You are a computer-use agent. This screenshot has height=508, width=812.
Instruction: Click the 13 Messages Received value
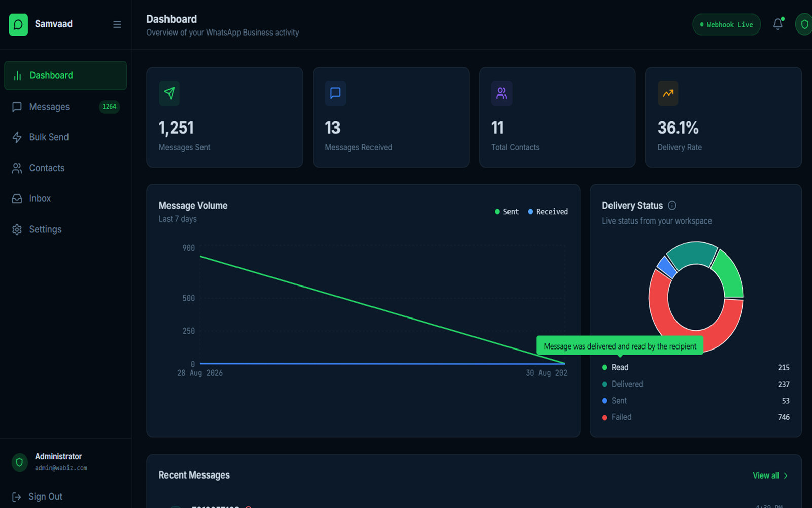(x=332, y=128)
